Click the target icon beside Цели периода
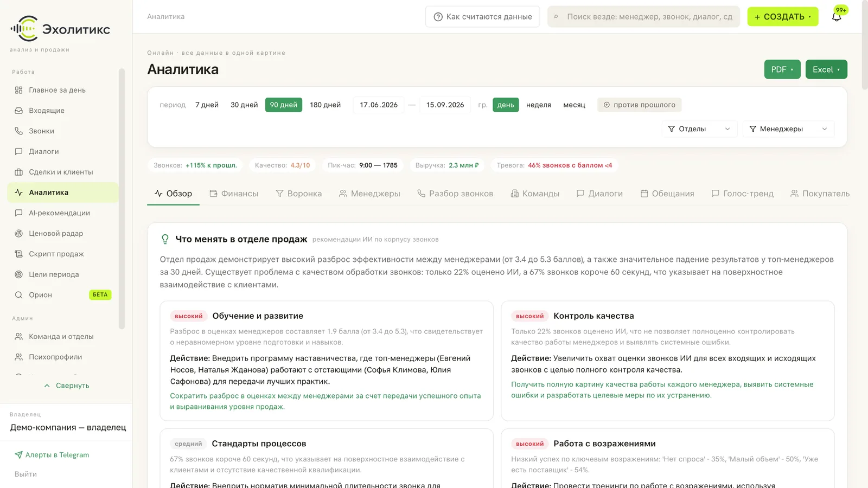The width and height of the screenshot is (868, 488). click(18, 274)
